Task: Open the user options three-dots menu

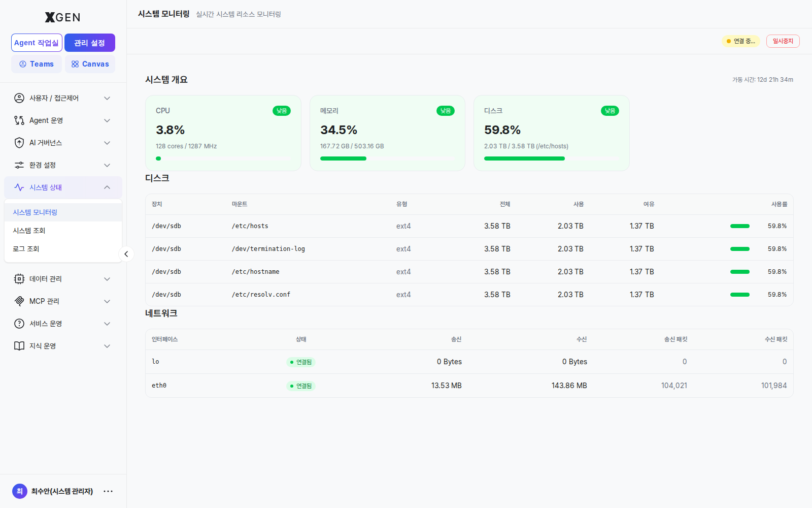Action: click(x=108, y=491)
